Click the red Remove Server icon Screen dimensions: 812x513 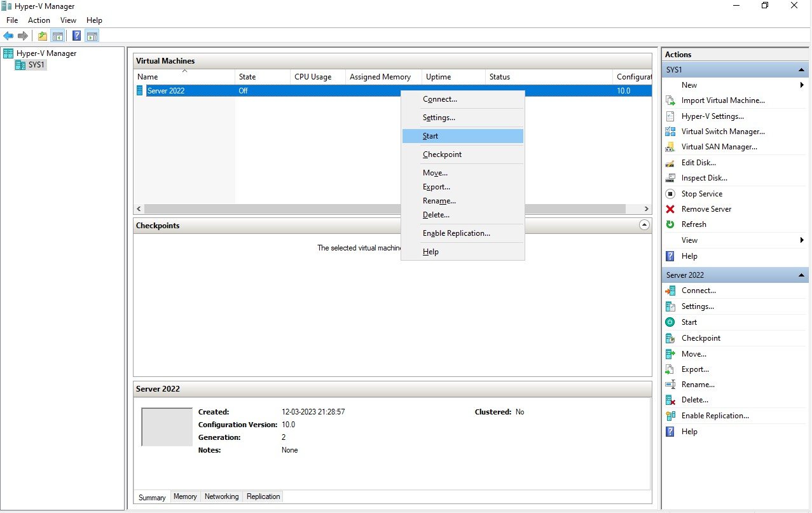click(x=670, y=209)
